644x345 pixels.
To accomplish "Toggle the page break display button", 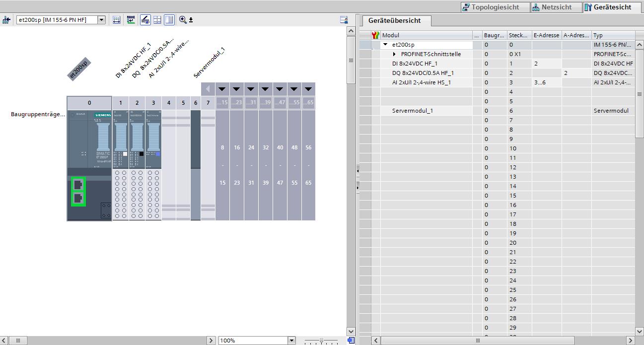I will pyautogui.click(x=157, y=20).
